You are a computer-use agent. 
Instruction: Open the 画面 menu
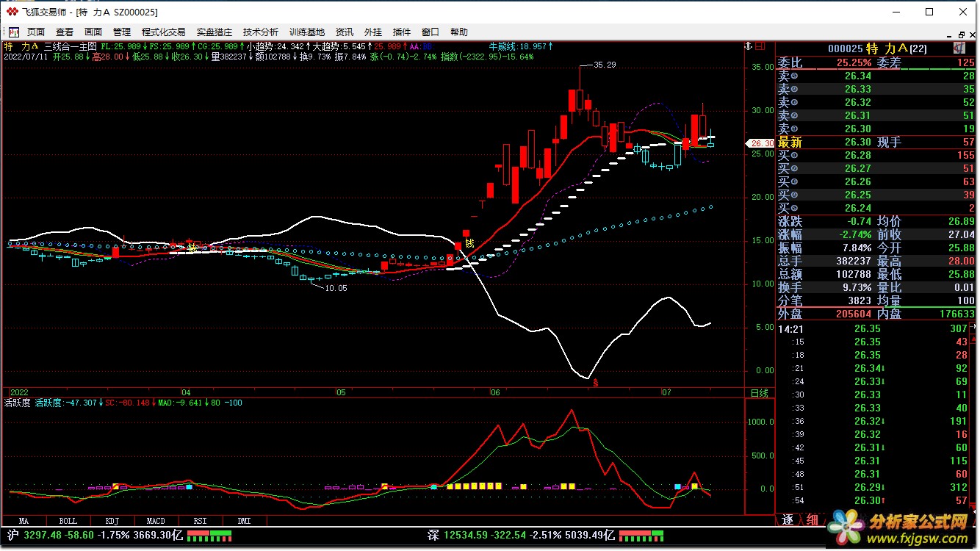tap(93, 32)
